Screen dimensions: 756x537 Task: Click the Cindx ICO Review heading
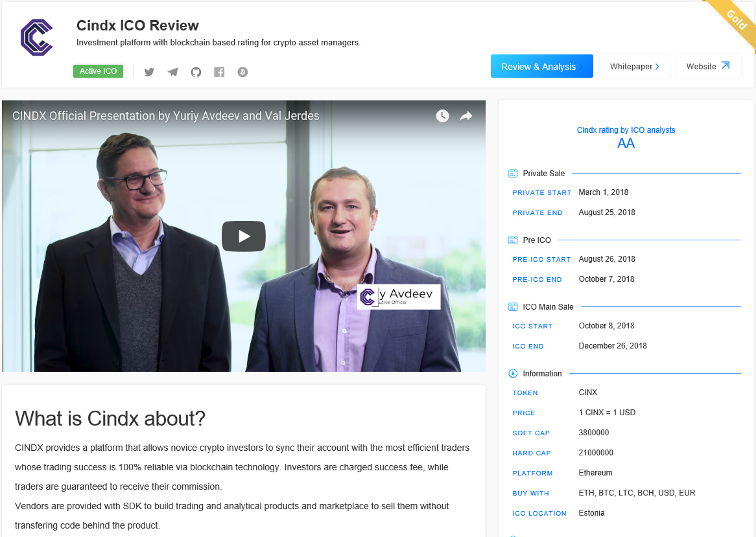tap(137, 25)
